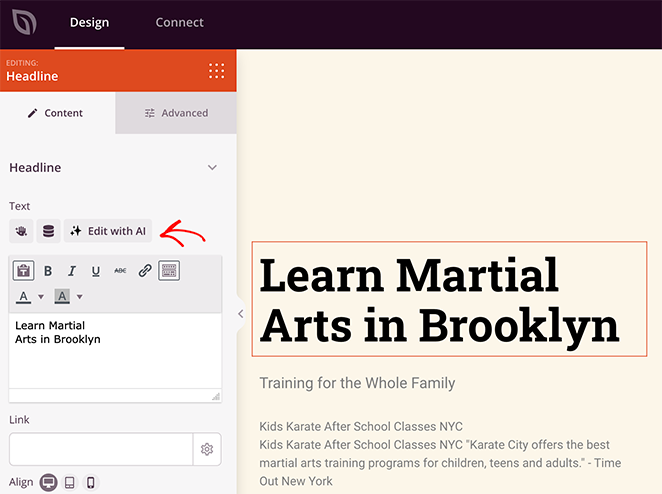
Task: Toggle the toolbar keyboard icon
Action: (x=169, y=271)
